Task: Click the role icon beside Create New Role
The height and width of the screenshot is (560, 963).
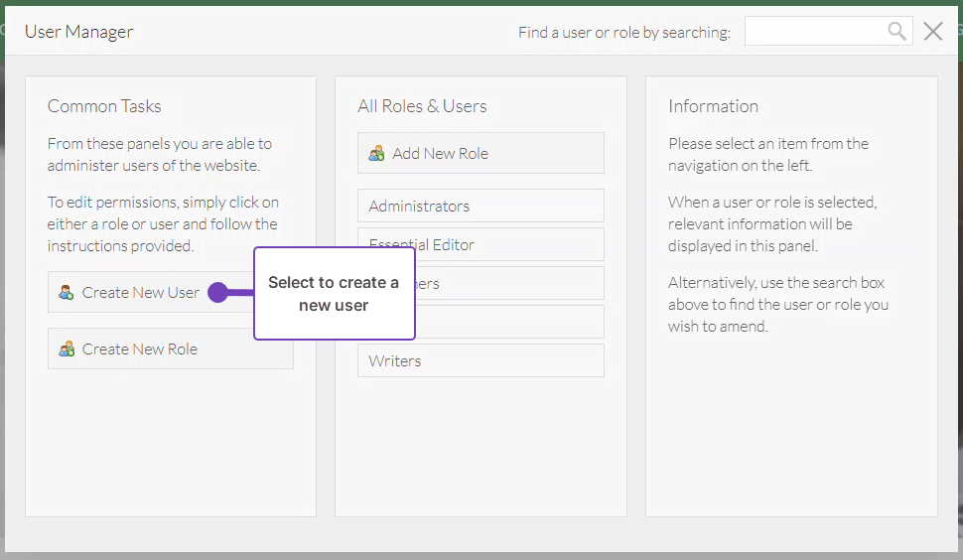Action: 67,350
